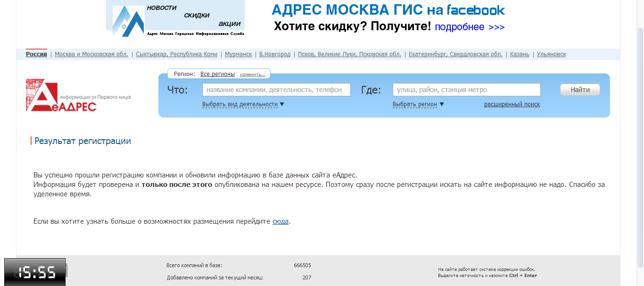Click the 'Ctrl + Enter' error correction note
The image size is (644, 286).
coord(523,276)
